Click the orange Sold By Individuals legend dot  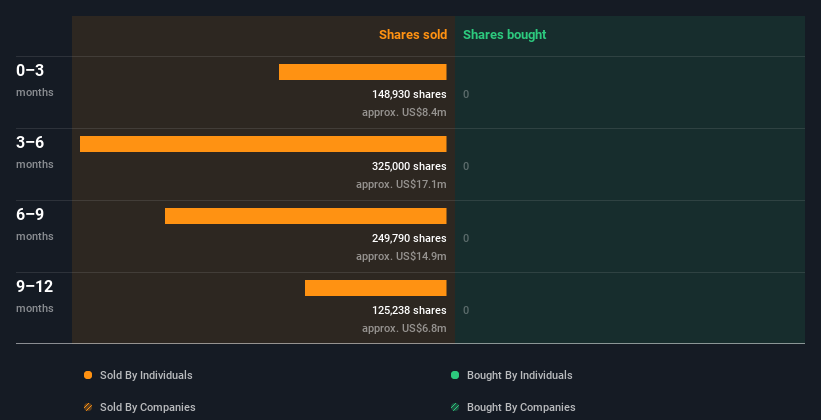pos(88,375)
